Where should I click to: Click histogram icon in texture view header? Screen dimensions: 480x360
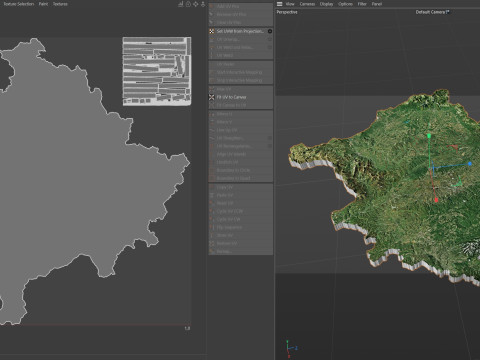(x=181, y=4)
